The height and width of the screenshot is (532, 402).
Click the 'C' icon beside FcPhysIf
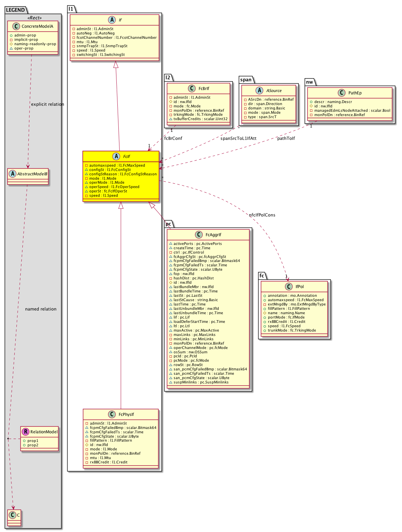tap(112, 414)
